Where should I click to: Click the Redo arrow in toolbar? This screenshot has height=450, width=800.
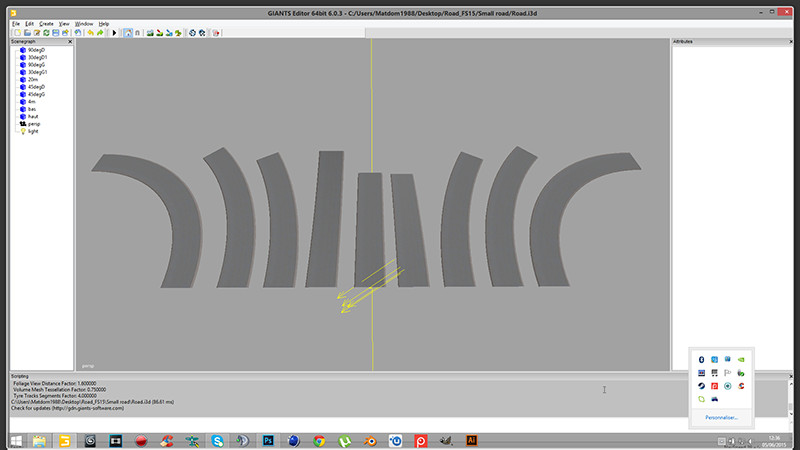[x=100, y=32]
